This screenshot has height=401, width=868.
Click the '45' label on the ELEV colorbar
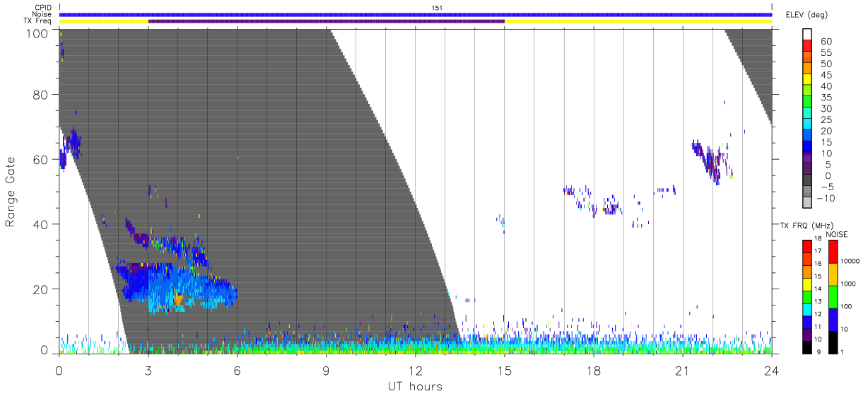click(x=825, y=75)
